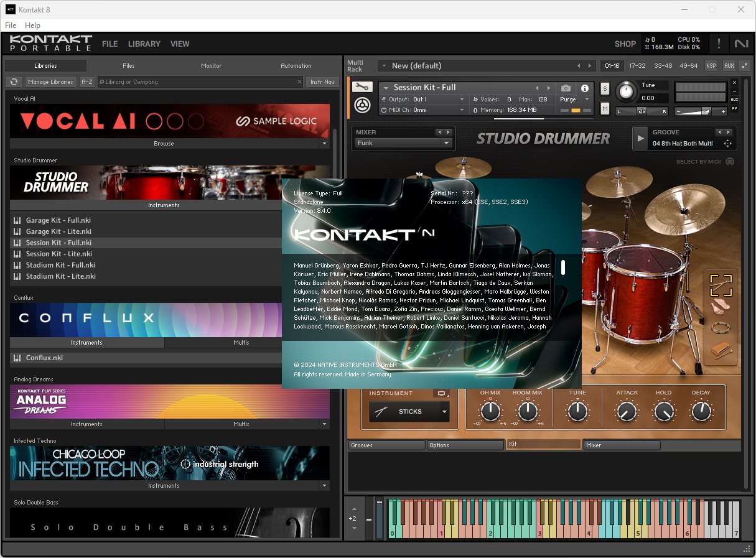Toggle the Instr Nav pane
This screenshot has width=756, height=558.
[x=322, y=82]
